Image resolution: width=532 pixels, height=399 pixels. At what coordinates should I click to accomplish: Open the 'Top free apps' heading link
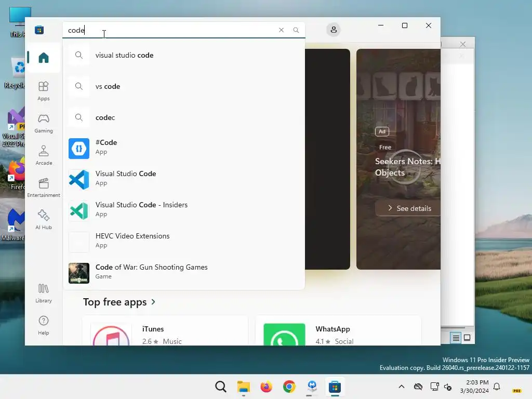coord(115,302)
